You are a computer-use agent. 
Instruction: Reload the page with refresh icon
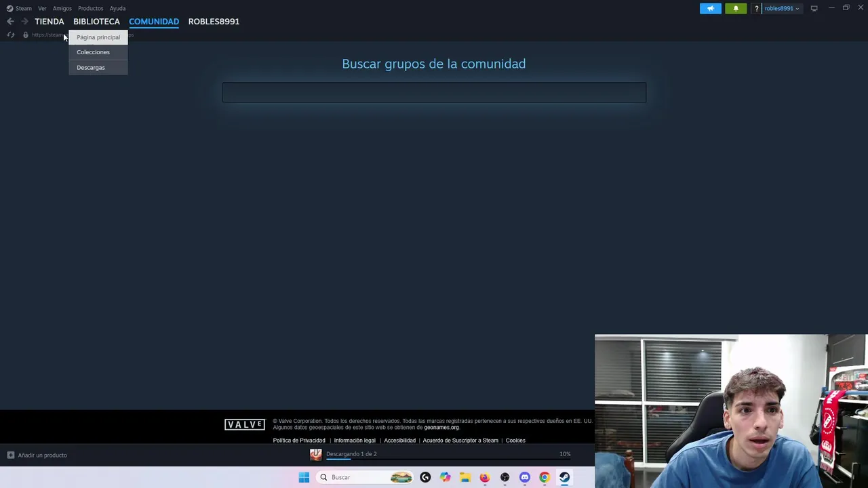11,35
